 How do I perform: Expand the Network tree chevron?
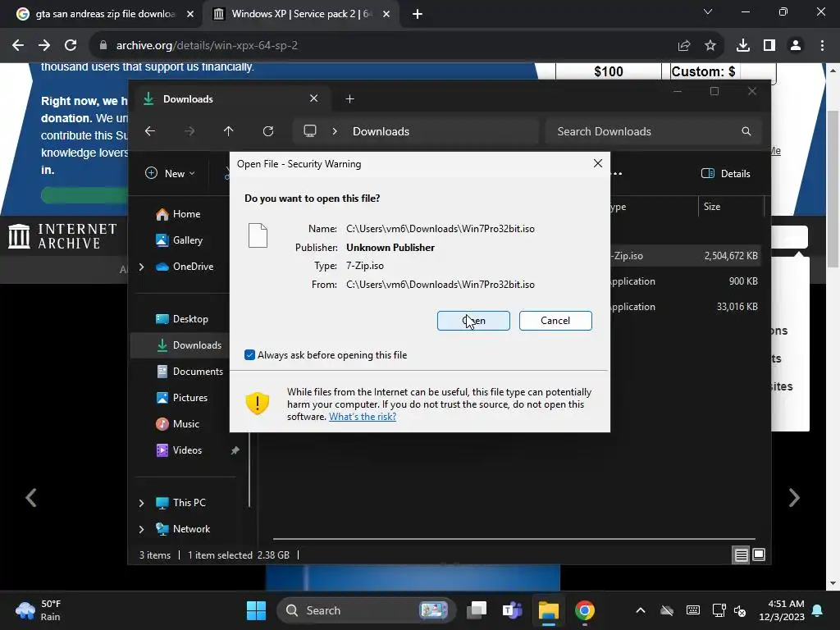pos(141,529)
